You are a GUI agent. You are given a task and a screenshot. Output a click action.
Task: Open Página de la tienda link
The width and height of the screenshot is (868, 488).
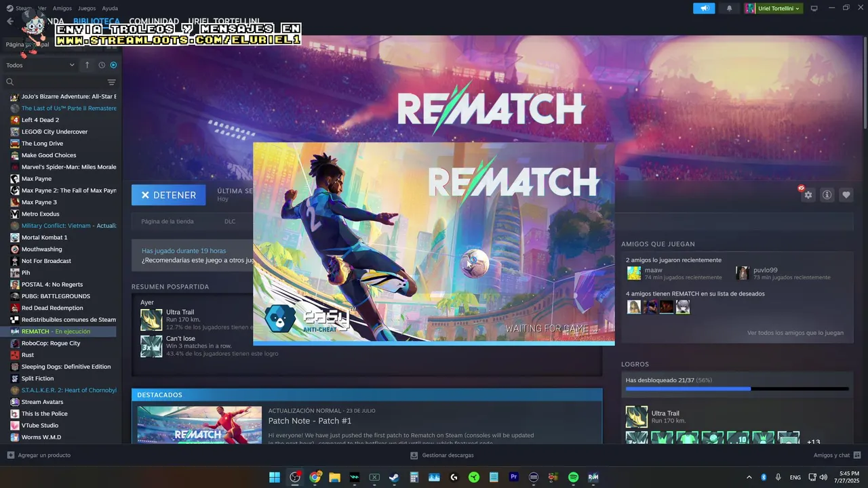(x=167, y=221)
